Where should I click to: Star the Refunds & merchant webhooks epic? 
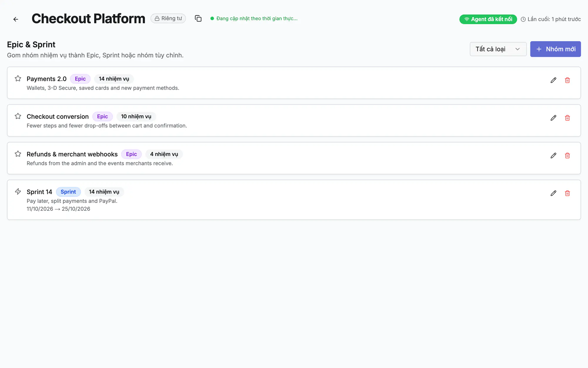point(18,154)
